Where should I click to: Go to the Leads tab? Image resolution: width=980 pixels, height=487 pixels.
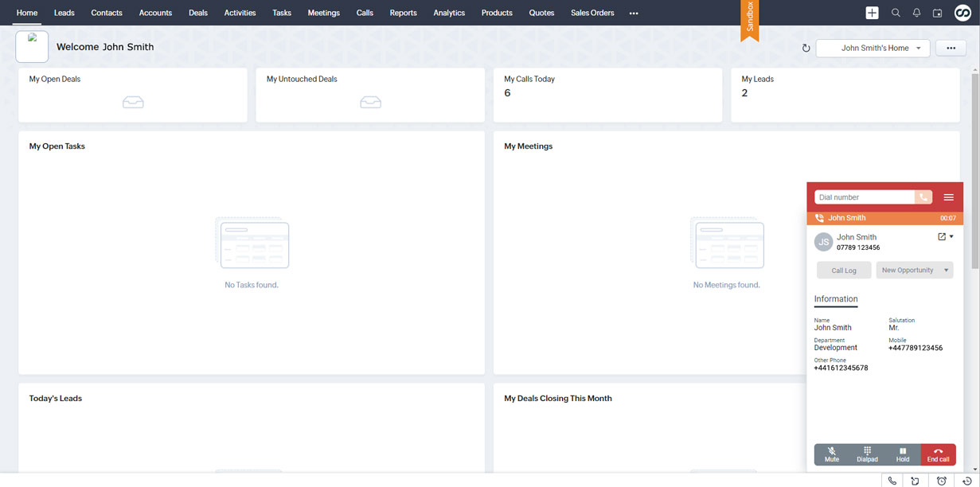[64, 13]
